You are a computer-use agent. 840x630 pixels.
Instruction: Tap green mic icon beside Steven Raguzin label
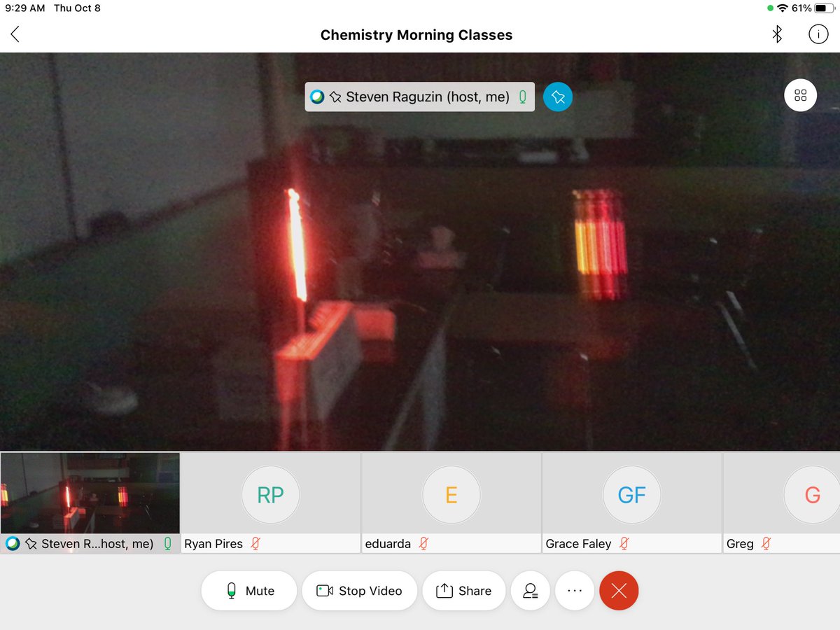(523, 97)
